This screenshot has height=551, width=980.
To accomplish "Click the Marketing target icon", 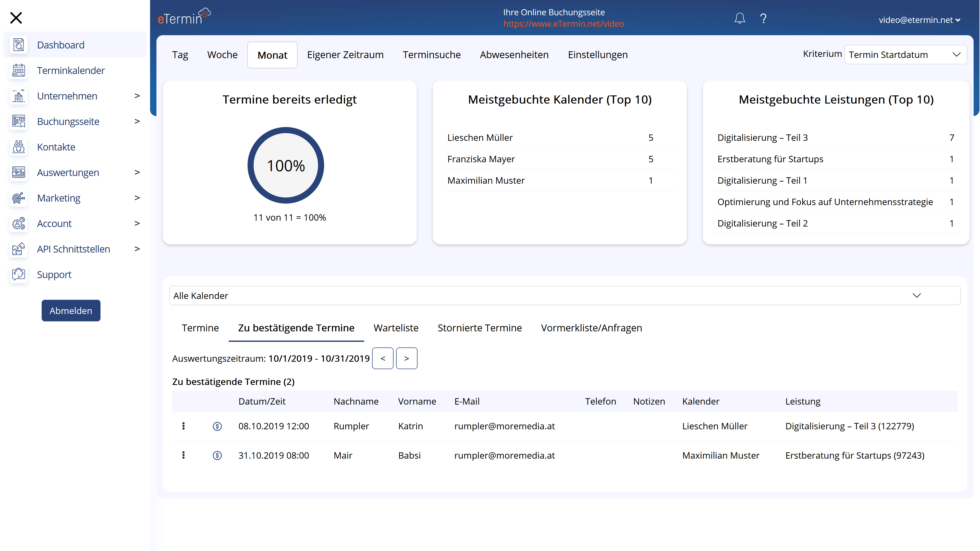I will pos(19,198).
